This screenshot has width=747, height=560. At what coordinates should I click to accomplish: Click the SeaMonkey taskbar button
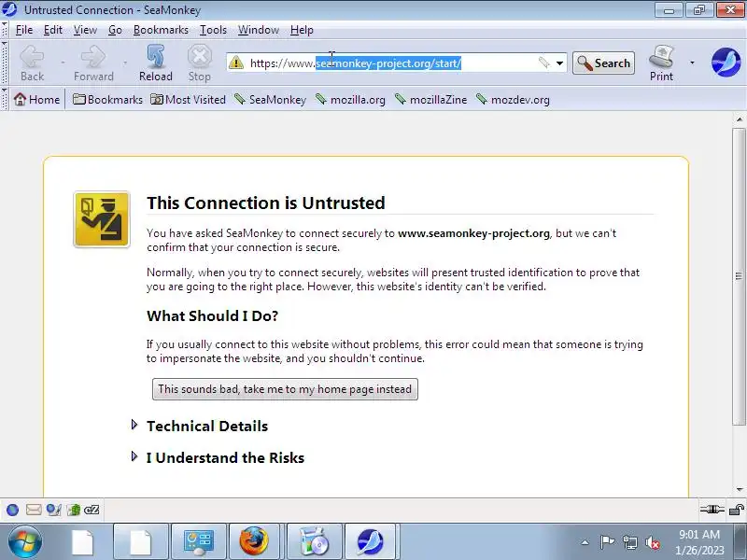click(x=370, y=541)
